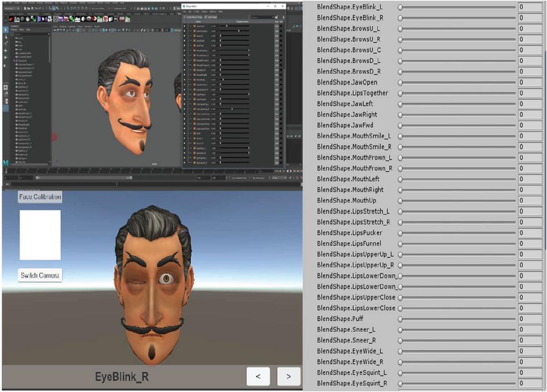This screenshot has height=392, width=547.
Task: Open the Shape Editor File menu
Action: 185,11
